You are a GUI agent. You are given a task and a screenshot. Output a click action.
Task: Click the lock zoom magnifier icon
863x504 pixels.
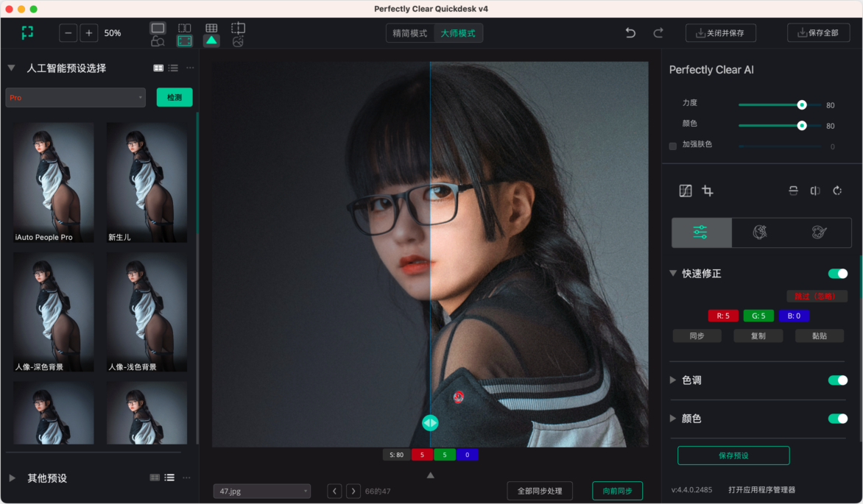158,41
